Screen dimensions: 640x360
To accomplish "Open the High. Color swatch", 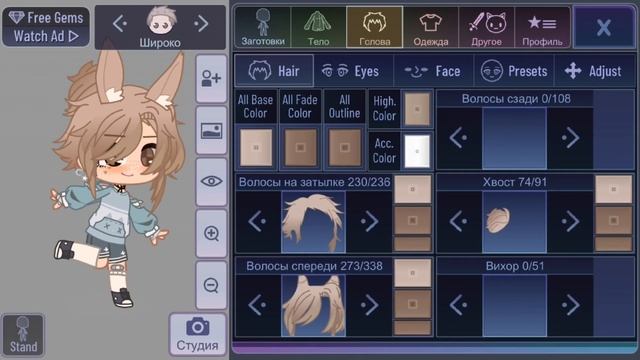I will coord(417,109).
